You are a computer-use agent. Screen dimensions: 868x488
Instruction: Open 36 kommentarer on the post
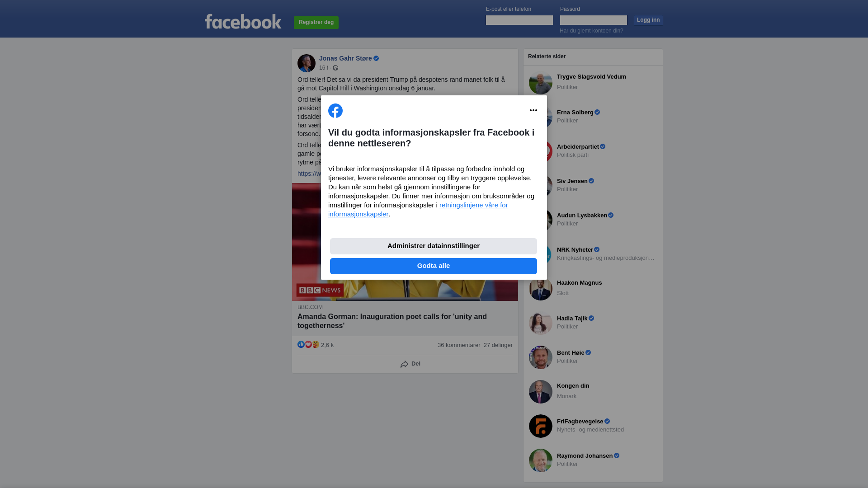point(459,345)
